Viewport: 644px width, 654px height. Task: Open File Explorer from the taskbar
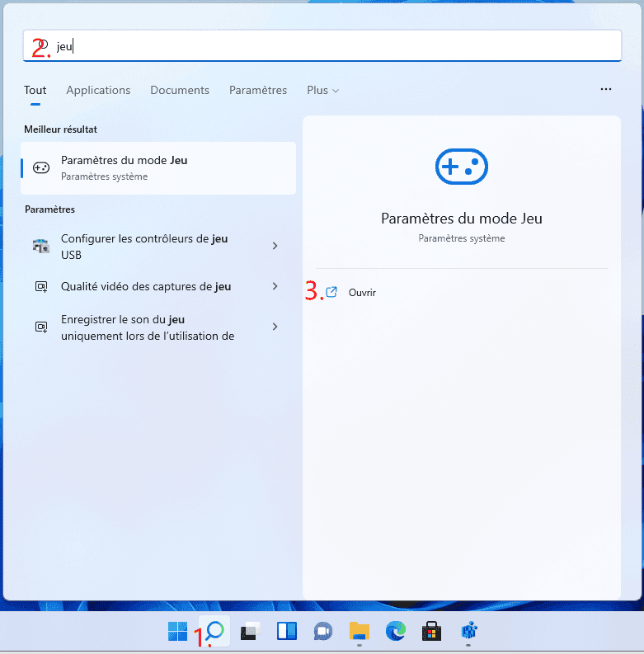(x=360, y=631)
